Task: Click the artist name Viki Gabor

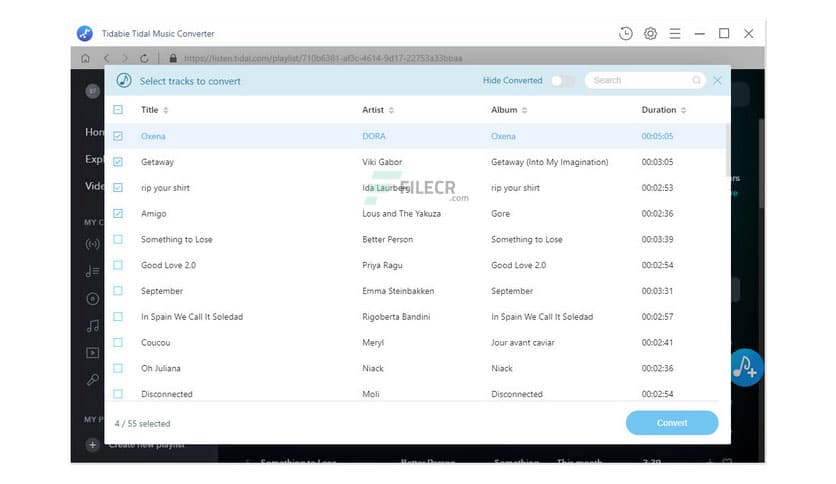Action: pyautogui.click(x=382, y=162)
